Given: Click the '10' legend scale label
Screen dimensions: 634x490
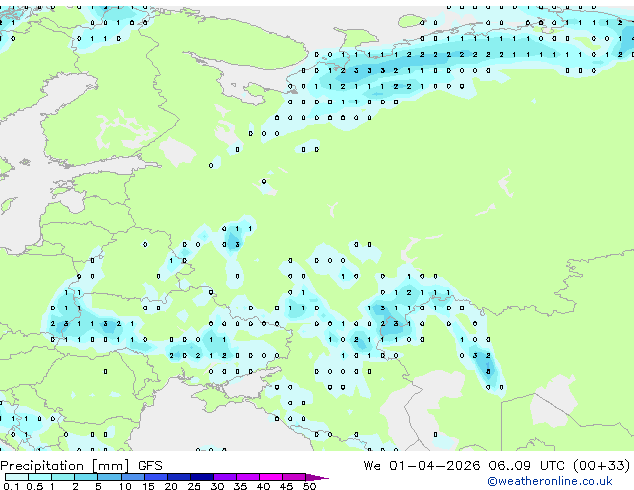Looking at the screenshot, I should pyautogui.click(x=125, y=486).
